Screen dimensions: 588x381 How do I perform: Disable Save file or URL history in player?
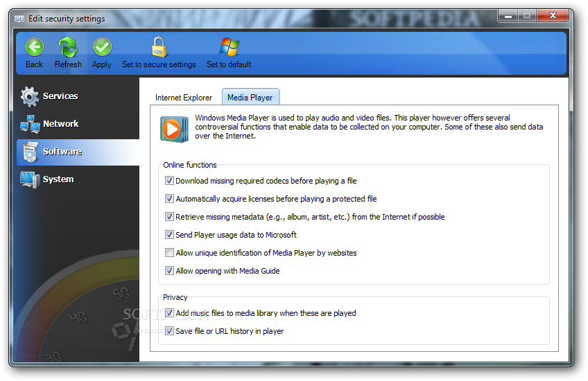click(x=169, y=331)
